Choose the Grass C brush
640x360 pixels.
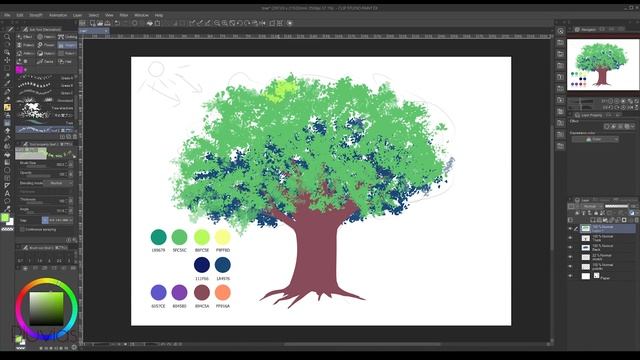46,93
